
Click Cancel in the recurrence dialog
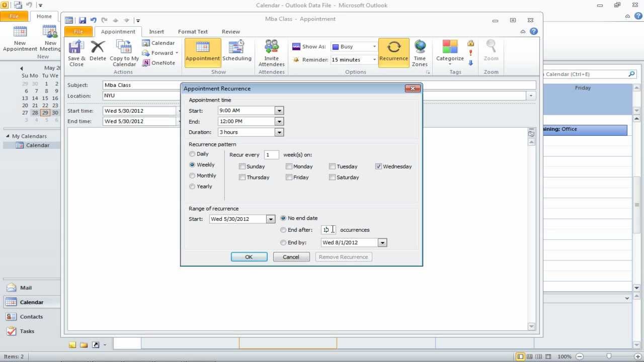291,257
